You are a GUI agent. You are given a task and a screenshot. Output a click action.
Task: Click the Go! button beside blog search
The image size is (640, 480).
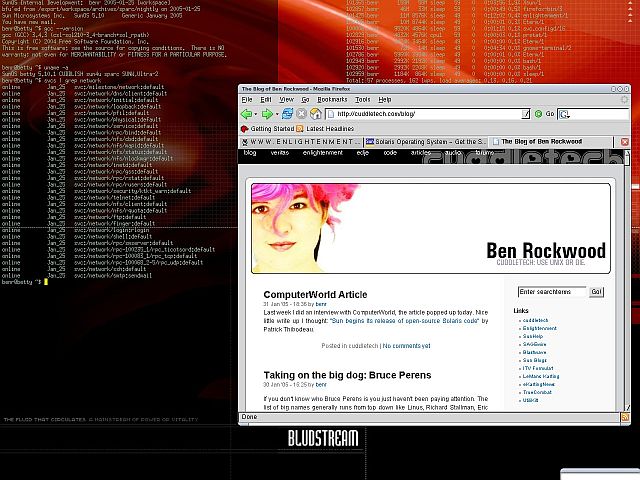[596, 292]
